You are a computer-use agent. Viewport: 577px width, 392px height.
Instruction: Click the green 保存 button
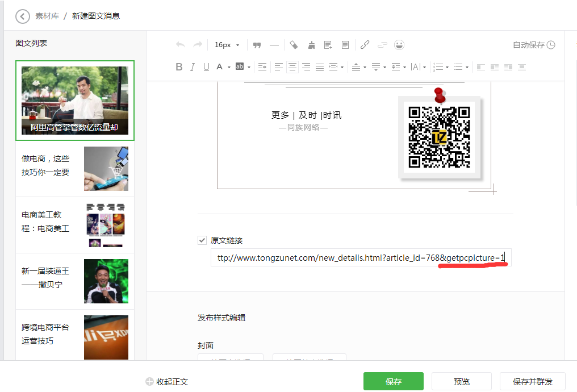click(x=394, y=381)
